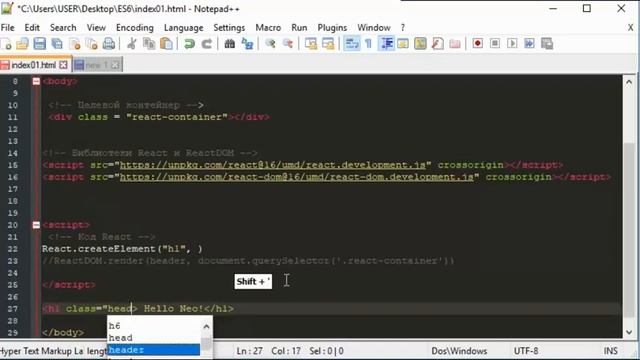
Task: Toggle Show All Characters paragraph icon
Action: tap(368, 44)
